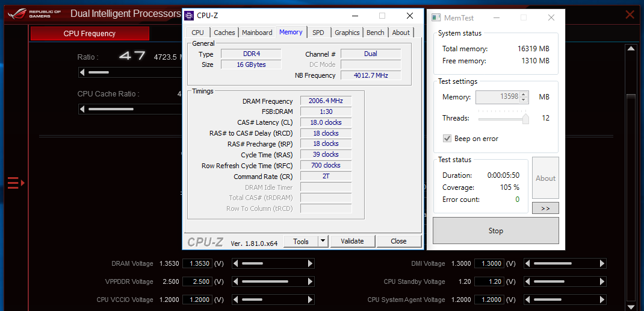Image resolution: width=644 pixels, height=311 pixels.
Task: Click the tRFC value 700 clocks
Action: (x=326, y=165)
